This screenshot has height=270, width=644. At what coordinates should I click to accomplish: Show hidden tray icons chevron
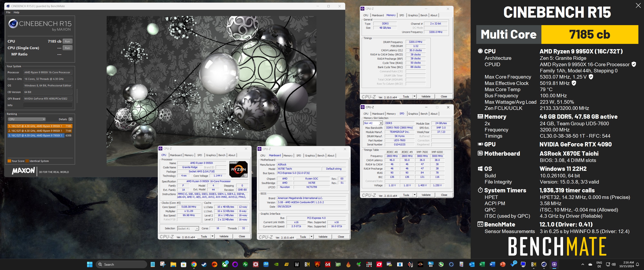pos(582,265)
